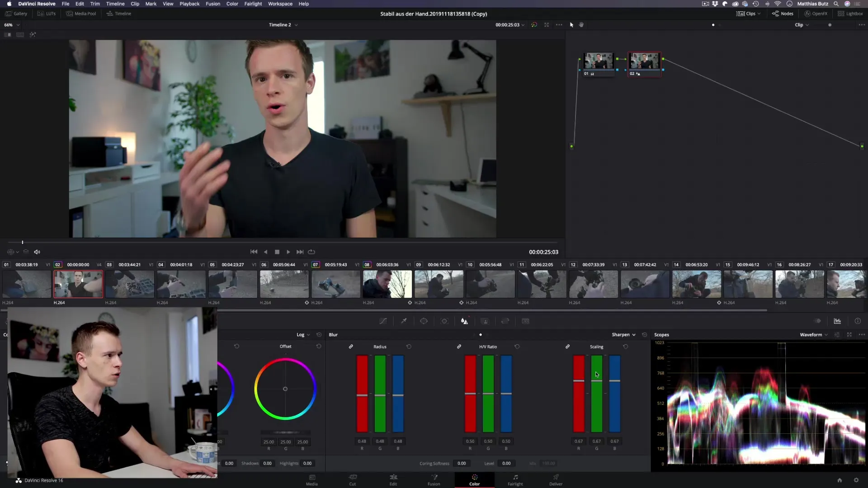Image resolution: width=868 pixels, height=488 pixels.
Task: Open the Tracker palette
Action: pyautogui.click(x=444, y=321)
